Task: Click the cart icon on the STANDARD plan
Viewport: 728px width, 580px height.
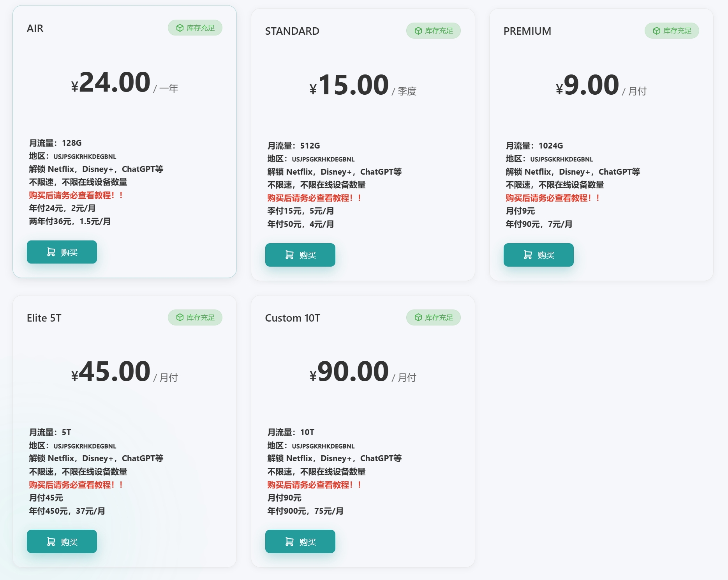Action: coord(289,255)
